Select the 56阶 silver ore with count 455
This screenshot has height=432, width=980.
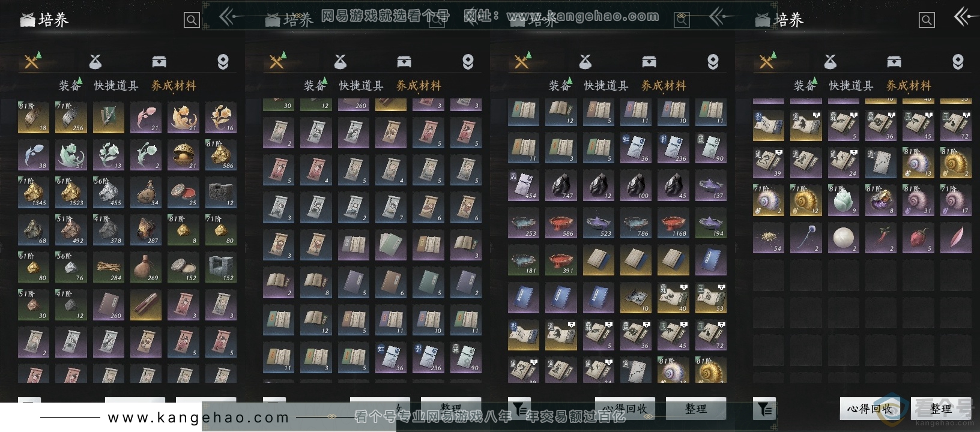tap(109, 193)
